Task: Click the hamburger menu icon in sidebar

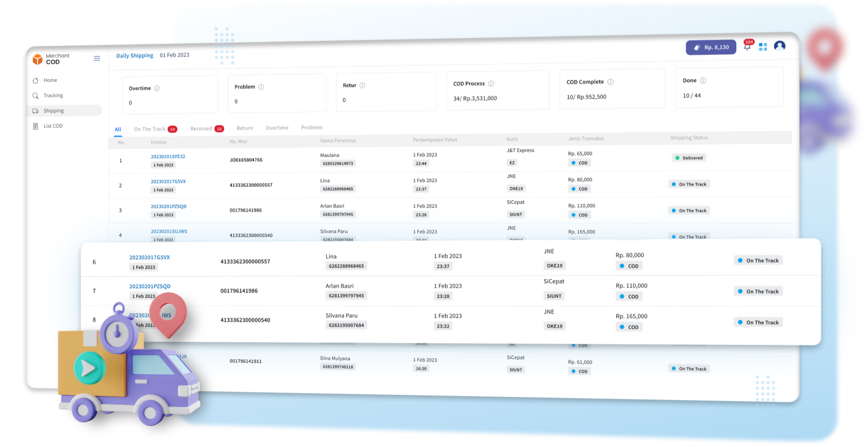Action: coord(97,59)
